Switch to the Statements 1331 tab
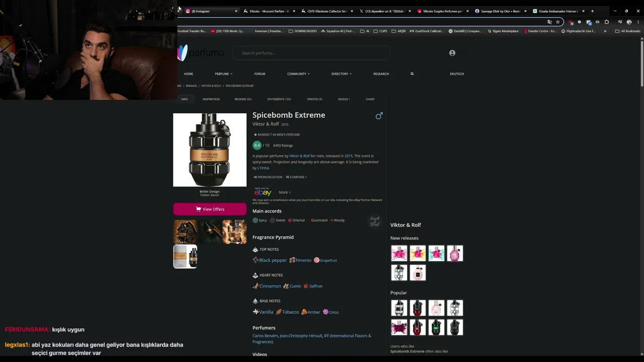 tap(279, 99)
